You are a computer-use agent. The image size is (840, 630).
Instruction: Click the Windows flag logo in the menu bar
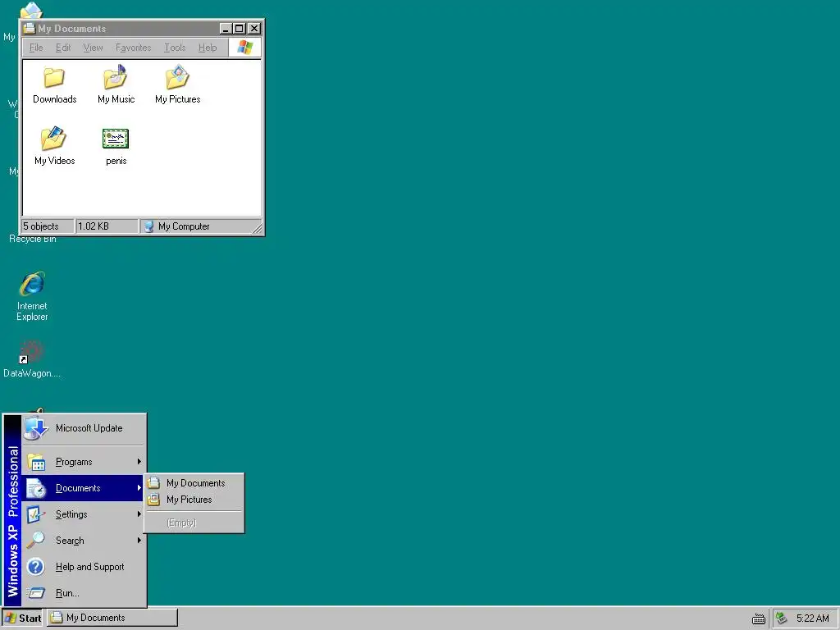coord(244,47)
